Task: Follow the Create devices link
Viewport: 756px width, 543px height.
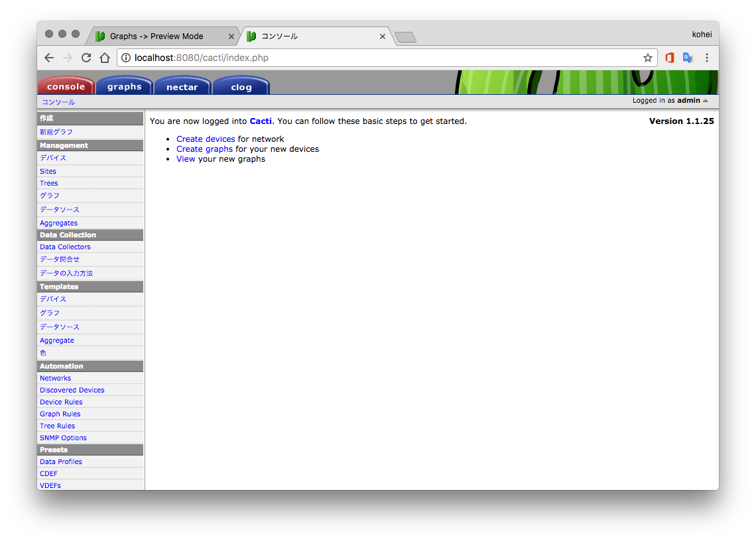Action: tap(206, 139)
